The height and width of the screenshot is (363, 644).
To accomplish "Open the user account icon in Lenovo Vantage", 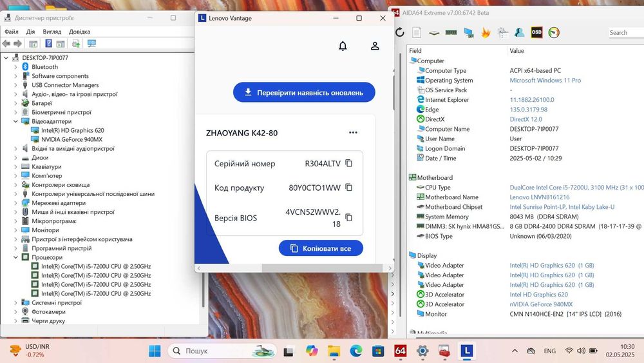I will [x=375, y=46].
